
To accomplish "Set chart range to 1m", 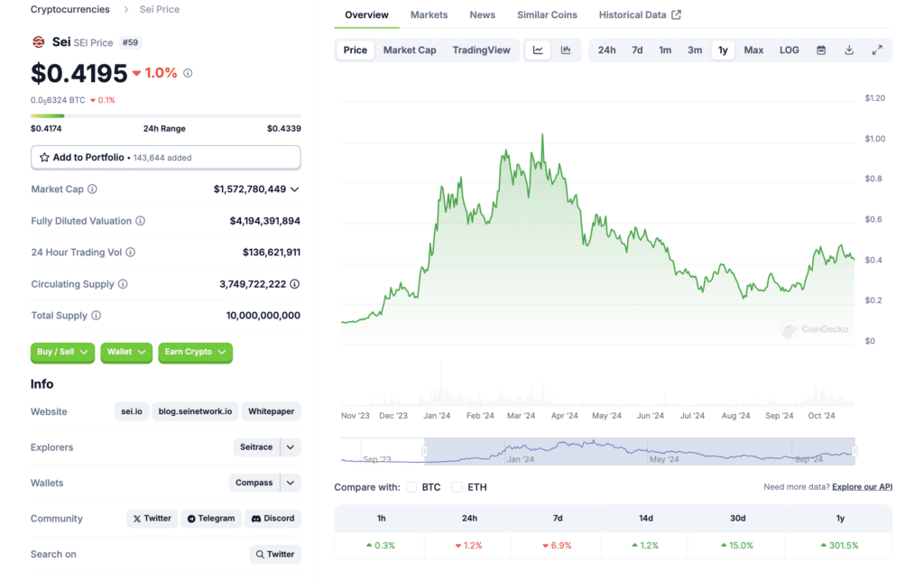I will coord(665,50).
